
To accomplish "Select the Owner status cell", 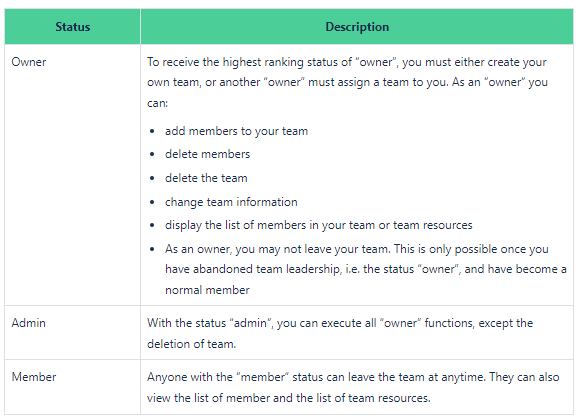I will pos(72,175).
